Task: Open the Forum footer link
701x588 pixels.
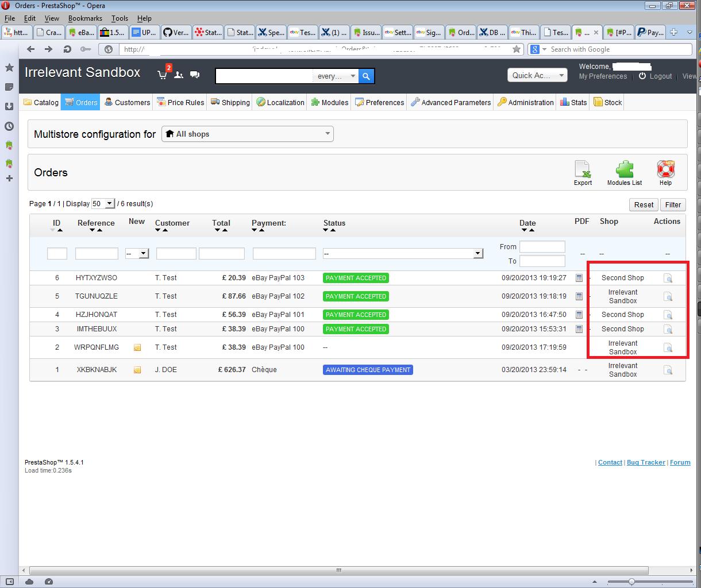Action: [680, 462]
